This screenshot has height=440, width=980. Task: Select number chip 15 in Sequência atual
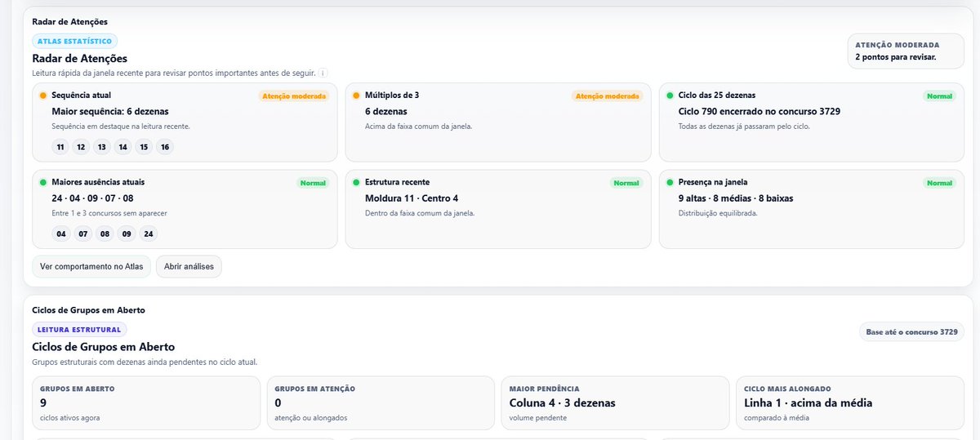(144, 147)
